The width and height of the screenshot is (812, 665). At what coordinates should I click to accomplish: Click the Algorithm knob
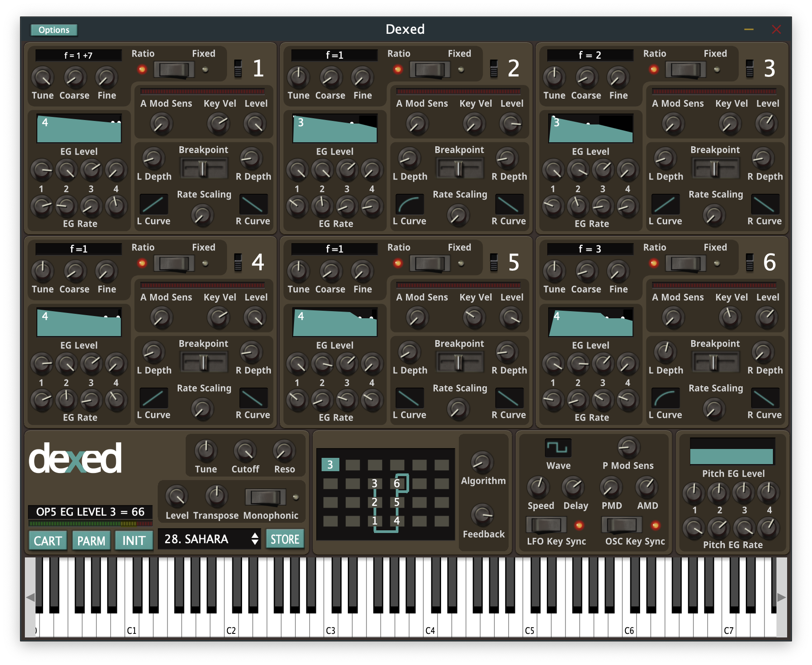(482, 462)
